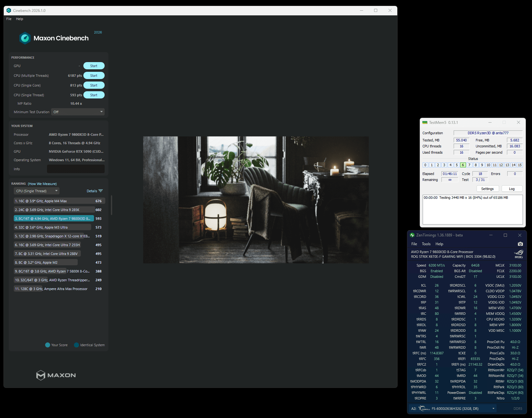
Task: Select the Apple M2 ranking row
Action: click(x=58, y=262)
